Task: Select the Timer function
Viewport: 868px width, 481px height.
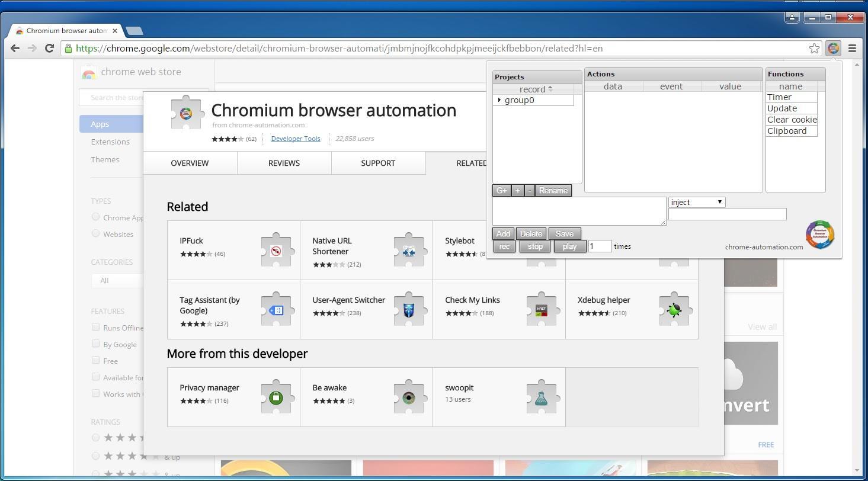Action: coord(792,97)
